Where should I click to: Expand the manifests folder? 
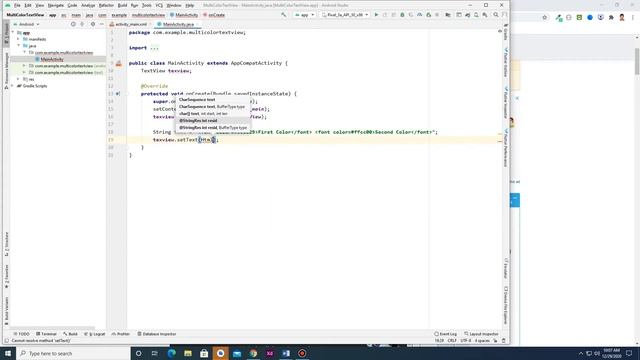(x=18, y=39)
